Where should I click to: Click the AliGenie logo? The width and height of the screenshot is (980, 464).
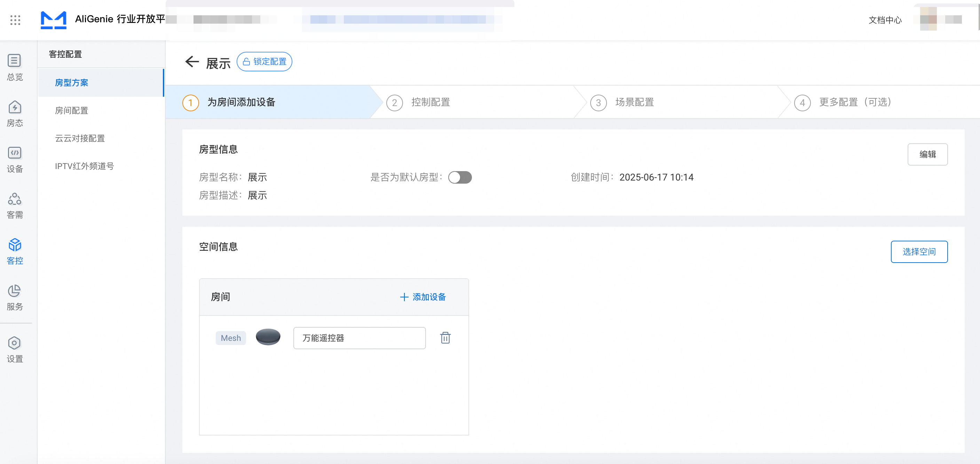(54, 20)
